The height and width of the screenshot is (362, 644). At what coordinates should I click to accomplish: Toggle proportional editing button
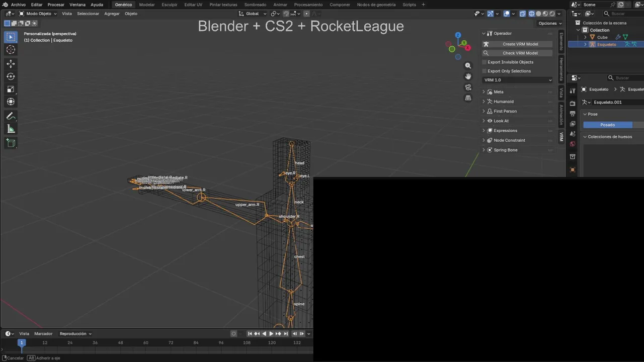click(306, 14)
